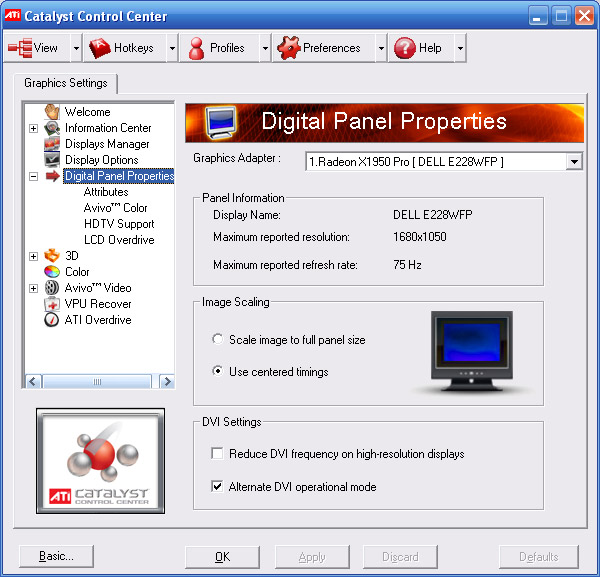Click the monitor icon in the Digital Panel banner
The width and height of the screenshot is (600, 577).
click(220, 122)
